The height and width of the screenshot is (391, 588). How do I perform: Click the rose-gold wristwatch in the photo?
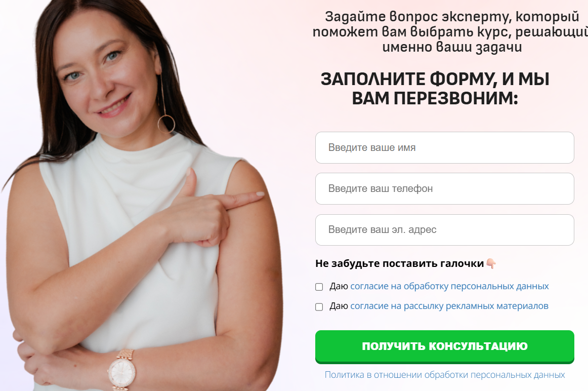[122, 369]
